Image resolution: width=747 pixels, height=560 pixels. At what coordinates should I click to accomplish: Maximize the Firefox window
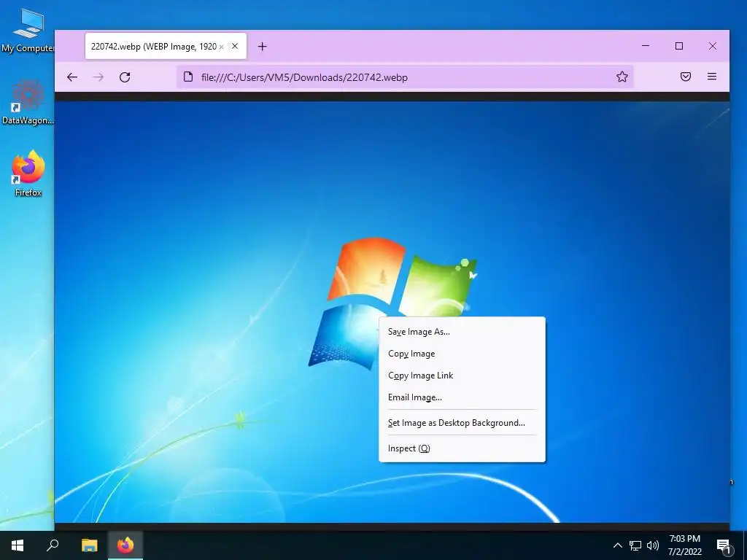(679, 46)
